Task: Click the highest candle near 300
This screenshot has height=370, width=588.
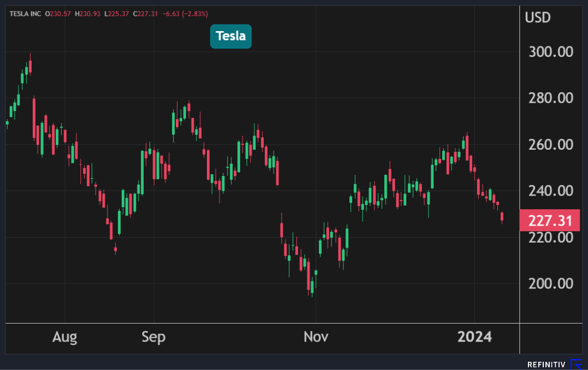Action: 30,66
